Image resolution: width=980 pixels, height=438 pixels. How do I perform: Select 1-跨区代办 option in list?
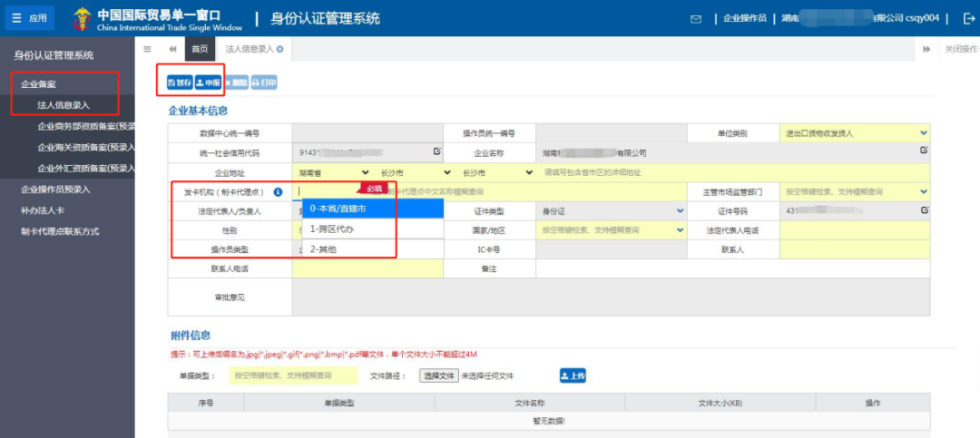pos(373,229)
